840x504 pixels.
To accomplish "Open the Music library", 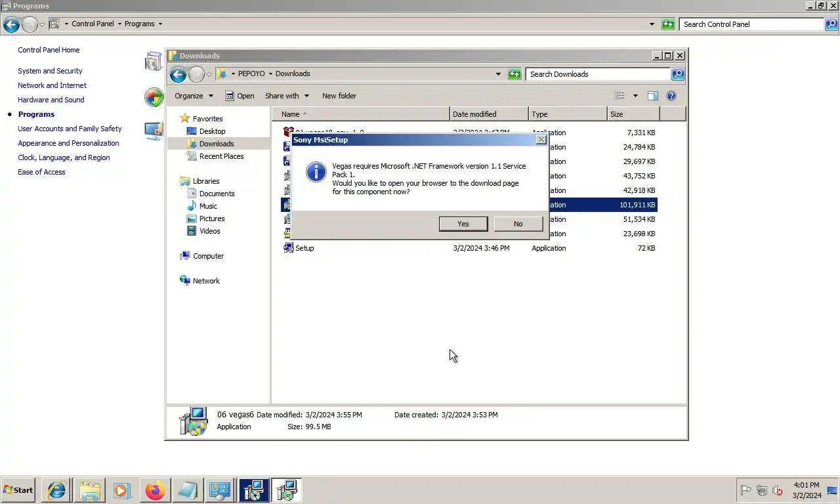I will click(208, 206).
